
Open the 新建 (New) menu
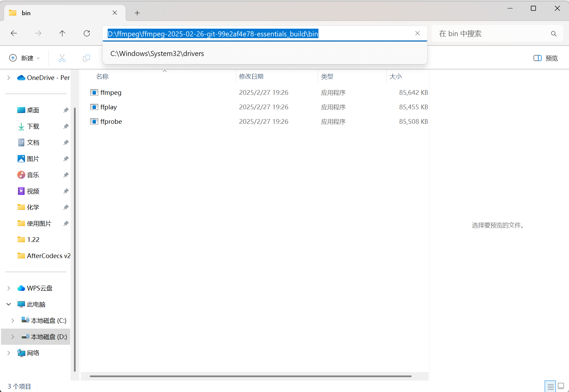tap(25, 58)
